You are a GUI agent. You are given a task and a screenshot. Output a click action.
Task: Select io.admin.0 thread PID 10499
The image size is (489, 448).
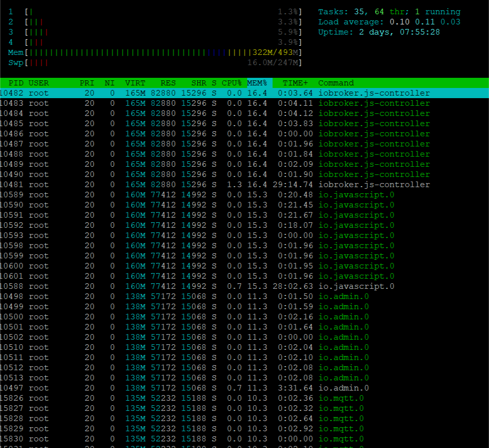click(244, 307)
